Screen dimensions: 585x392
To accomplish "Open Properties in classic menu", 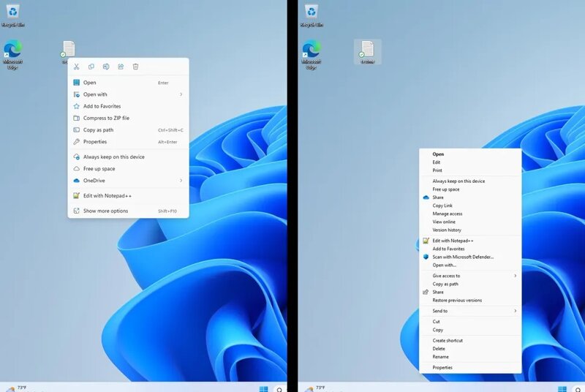I will [470, 367].
